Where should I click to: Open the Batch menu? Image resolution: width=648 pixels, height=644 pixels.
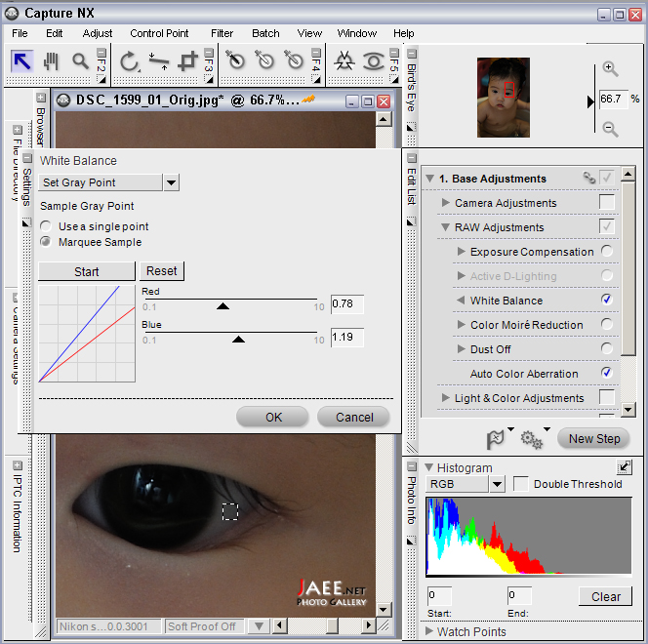[265, 33]
